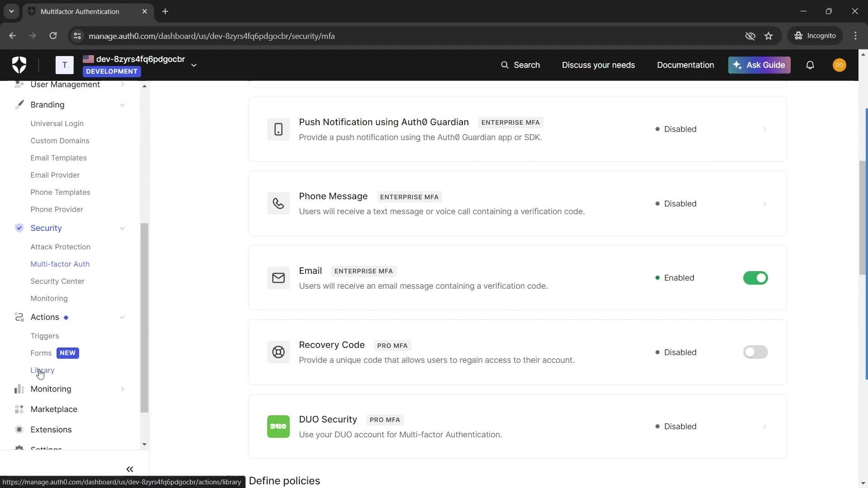The image size is (868, 488).
Task: Click the Extensions icon in sidebar
Action: pos(19,430)
